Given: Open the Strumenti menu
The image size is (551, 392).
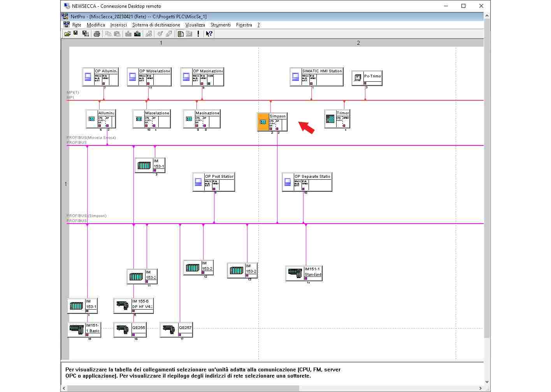Looking at the screenshot, I should (x=220, y=25).
